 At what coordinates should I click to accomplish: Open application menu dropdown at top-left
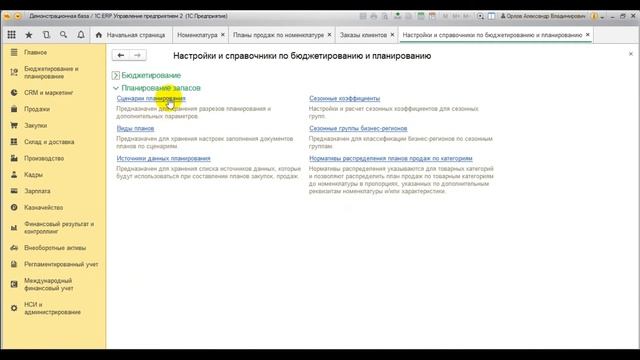tap(18, 16)
